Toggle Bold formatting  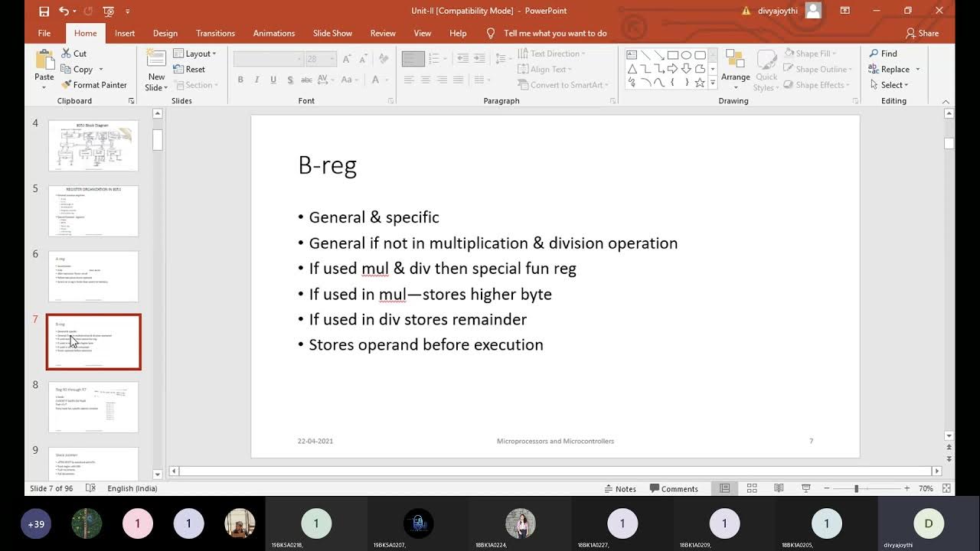pos(240,80)
